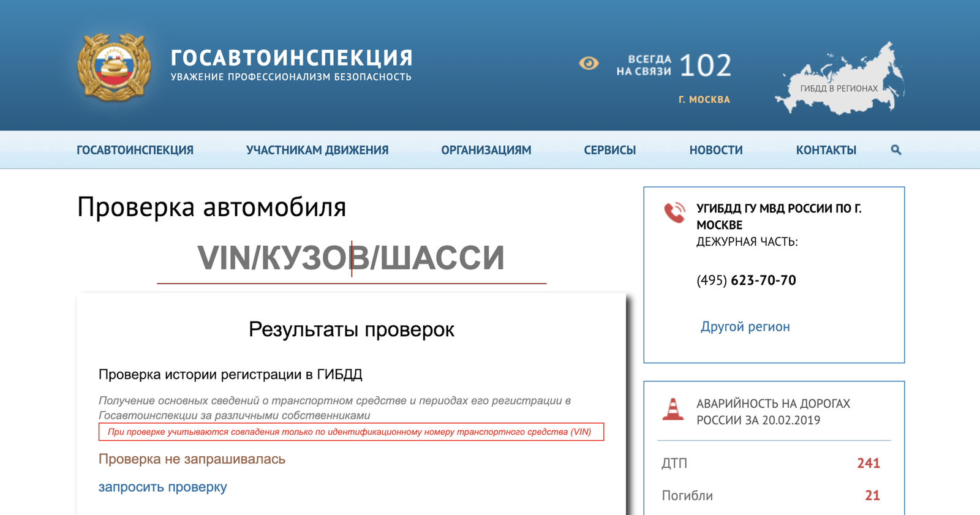The height and width of the screenshot is (515, 980).
Task: Click the red phone handset icon
Action: click(x=674, y=212)
